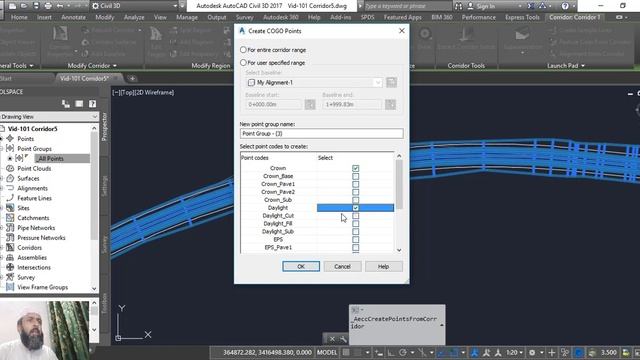Click the MODEL button in status bar

(327, 352)
